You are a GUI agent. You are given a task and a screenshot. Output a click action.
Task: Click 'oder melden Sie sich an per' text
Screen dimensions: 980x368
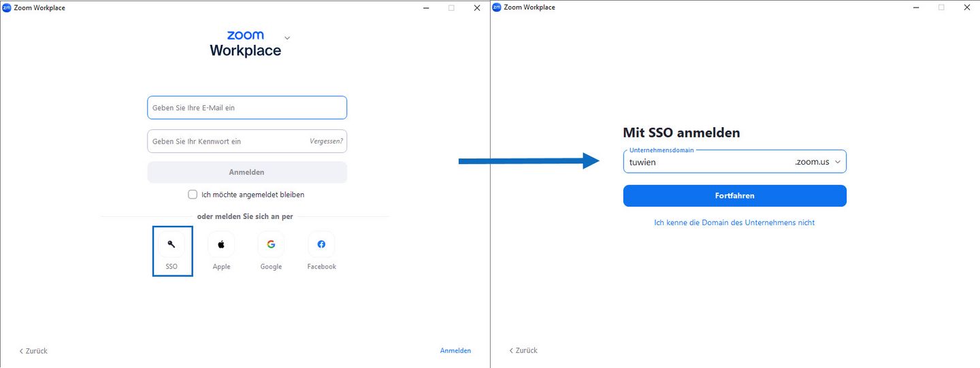click(x=245, y=217)
